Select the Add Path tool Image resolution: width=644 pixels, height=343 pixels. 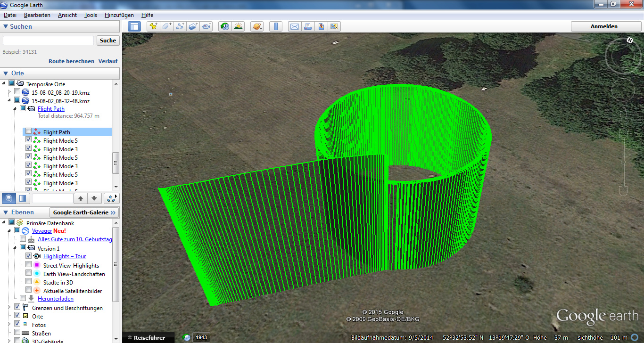[180, 26]
